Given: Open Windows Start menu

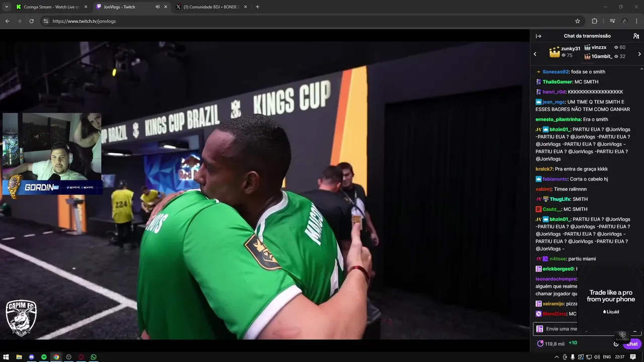Looking at the screenshot, I should (x=6, y=357).
